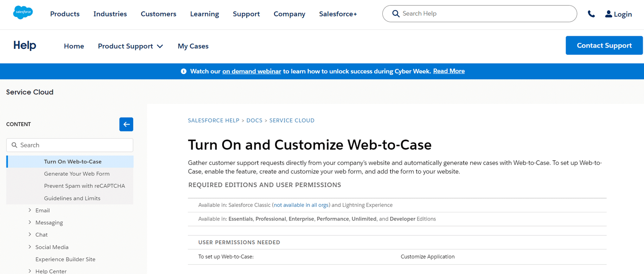The image size is (644, 274).
Task: Expand the Messaging section
Action: pos(29,222)
